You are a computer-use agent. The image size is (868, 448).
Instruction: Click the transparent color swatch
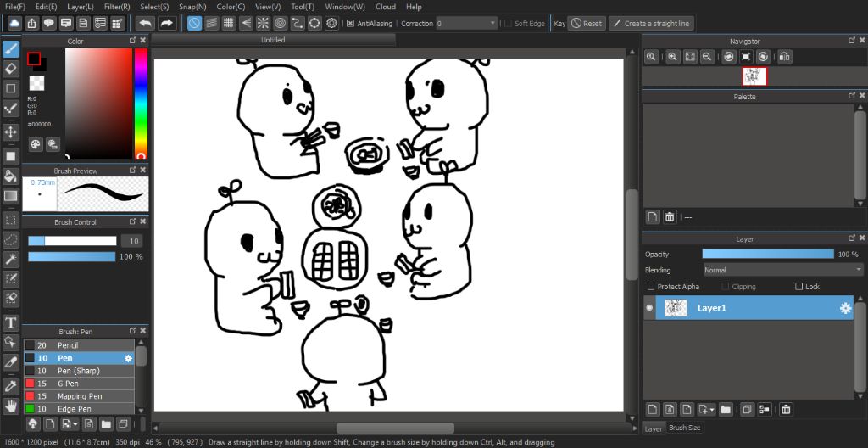36,83
